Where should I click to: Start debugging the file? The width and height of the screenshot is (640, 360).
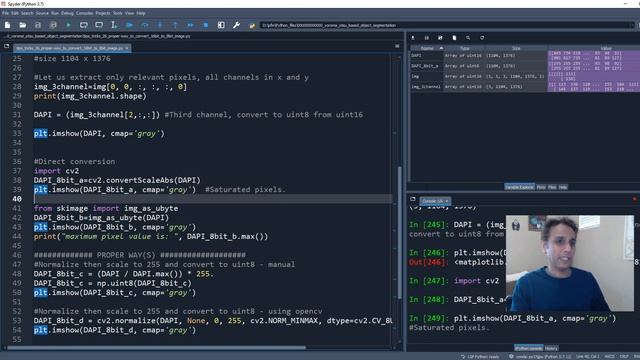point(129,25)
